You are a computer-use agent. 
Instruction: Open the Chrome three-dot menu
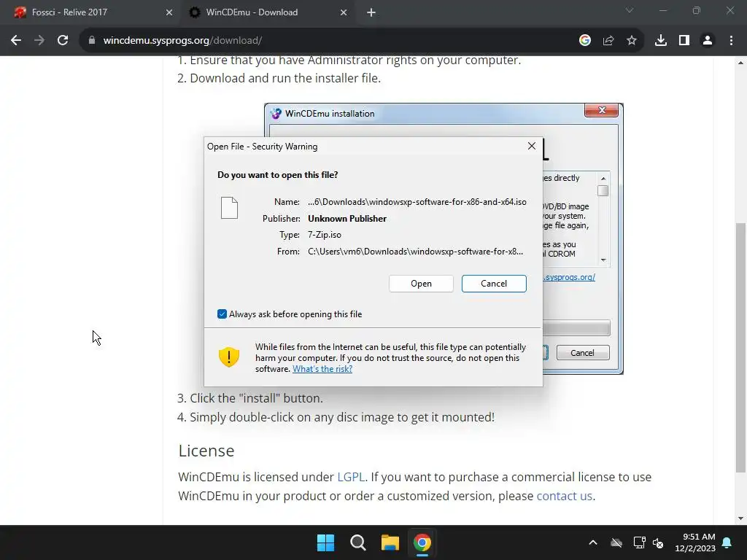coord(731,41)
